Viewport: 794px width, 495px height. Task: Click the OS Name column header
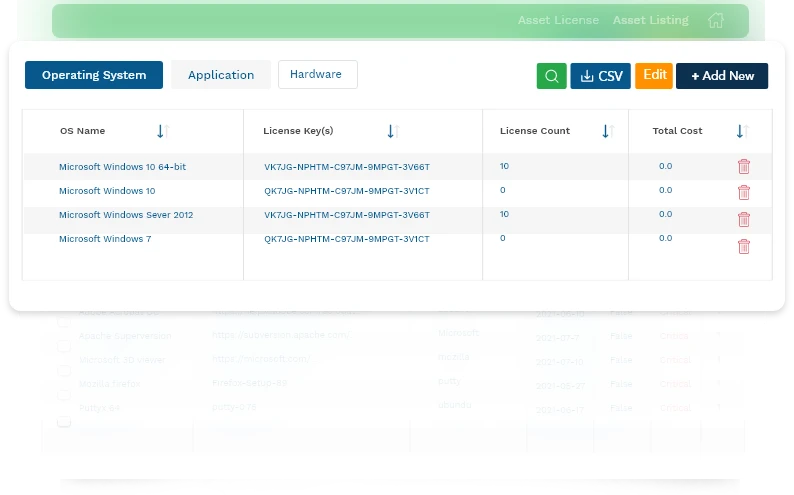pos(83,131)
